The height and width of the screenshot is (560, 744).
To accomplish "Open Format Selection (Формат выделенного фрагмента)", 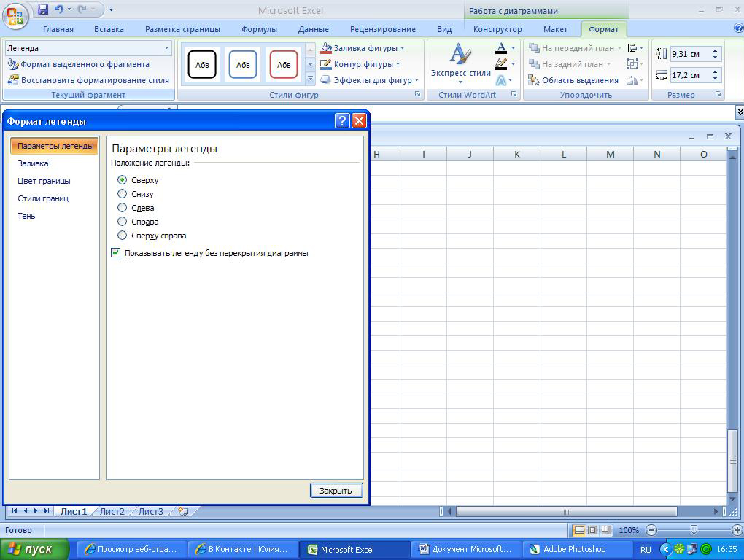I will [78, 64].
